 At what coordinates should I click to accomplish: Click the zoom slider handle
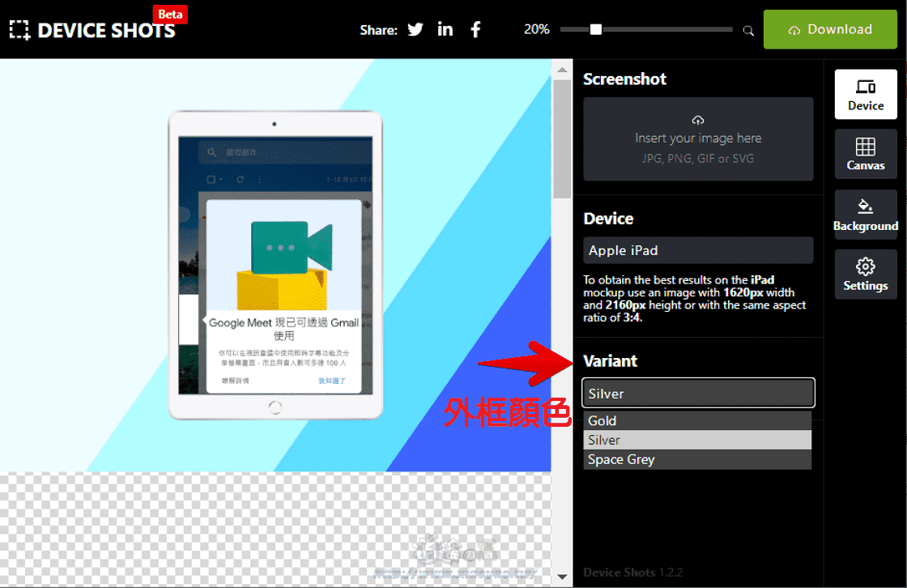coord(596,29)
